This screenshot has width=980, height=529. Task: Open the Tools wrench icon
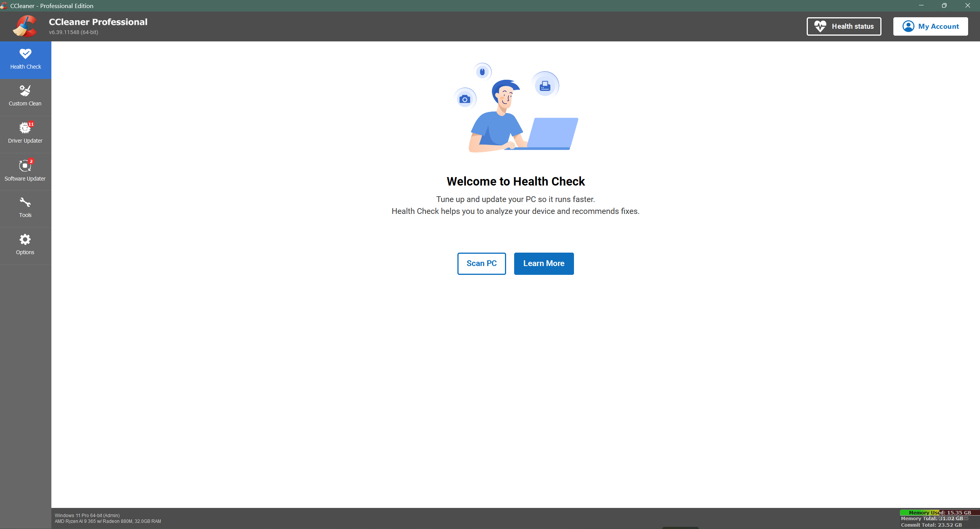click(25, 202)
